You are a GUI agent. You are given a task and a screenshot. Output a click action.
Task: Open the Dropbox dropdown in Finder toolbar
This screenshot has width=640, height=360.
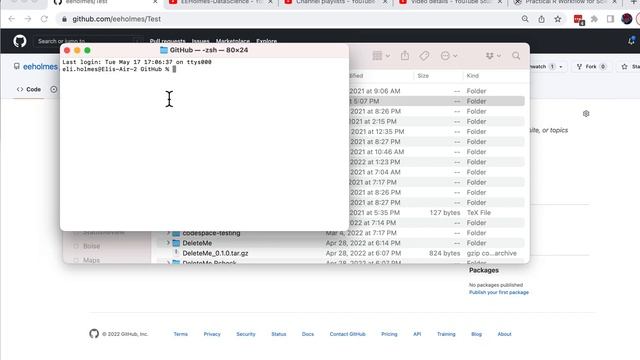point(493,56)
